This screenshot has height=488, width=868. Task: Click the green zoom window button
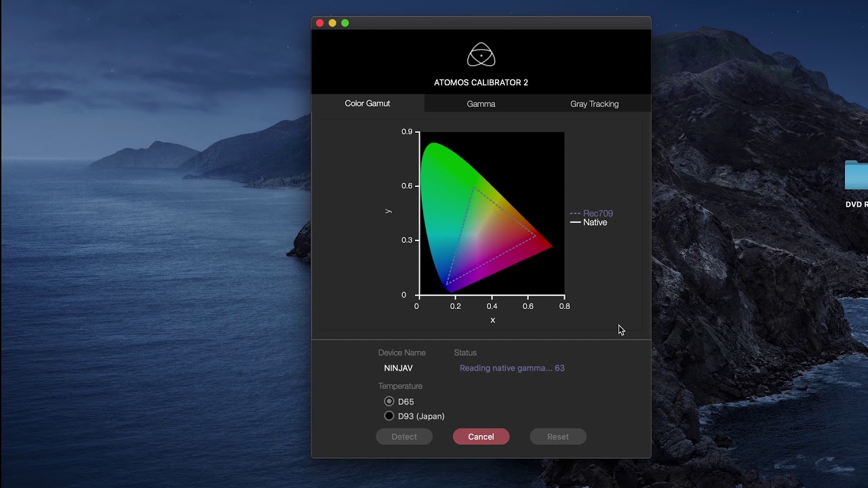(345, 23)
